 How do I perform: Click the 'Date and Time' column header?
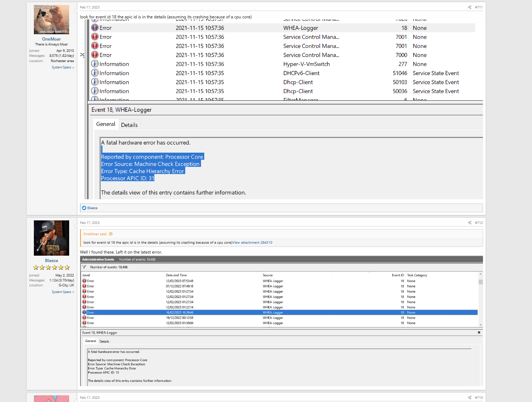(176, 275)
